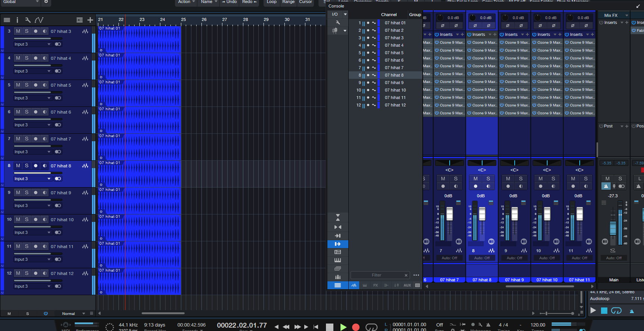Screen dimensions: 644x331
Task: Click the Main channel name label
Action: (614, 280)
